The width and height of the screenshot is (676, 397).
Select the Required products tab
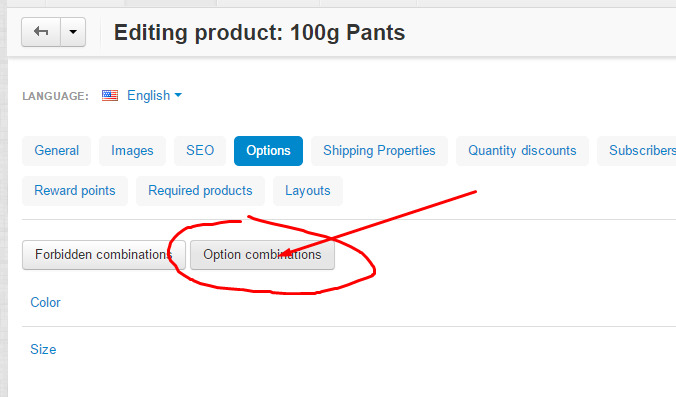click(x=200, y=191)
